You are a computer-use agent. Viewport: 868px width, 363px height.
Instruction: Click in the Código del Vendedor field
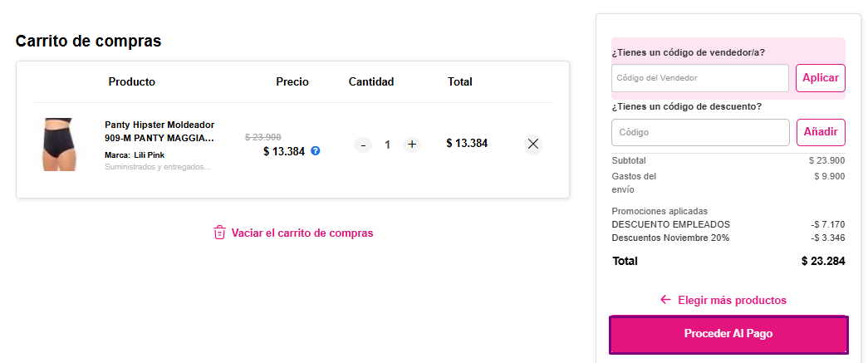click(700, 78)
